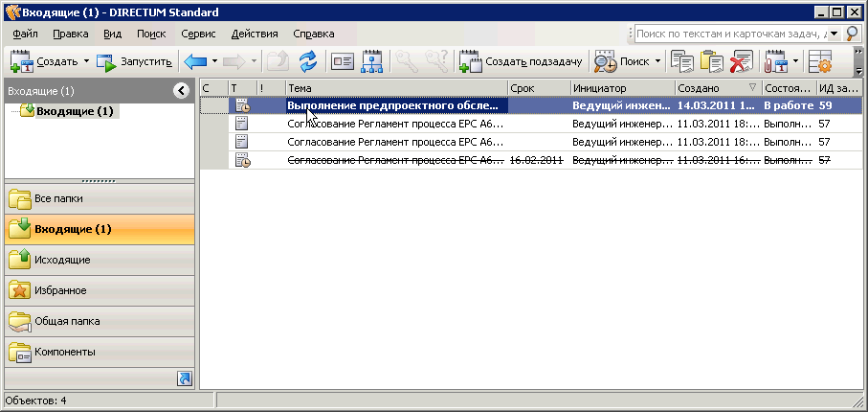Click the keys with question mark icon
Screen dimensions: 868x412
click(x=436, y=61)
